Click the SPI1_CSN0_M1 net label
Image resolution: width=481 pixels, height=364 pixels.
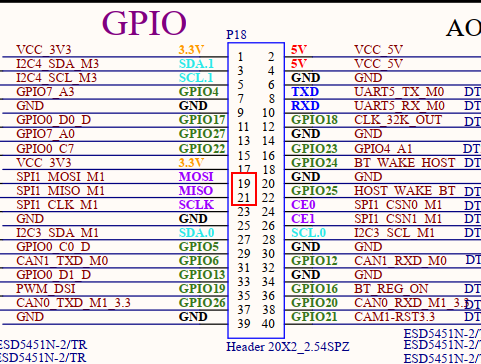(x=398, y=204)
